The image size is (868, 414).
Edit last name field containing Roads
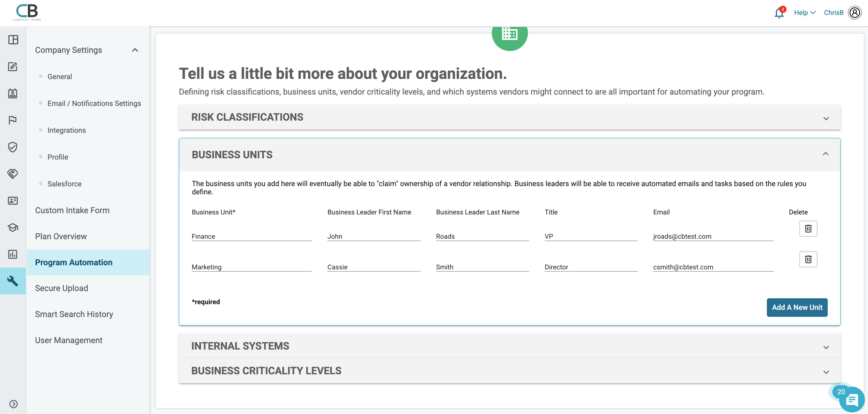coord(483,236)
